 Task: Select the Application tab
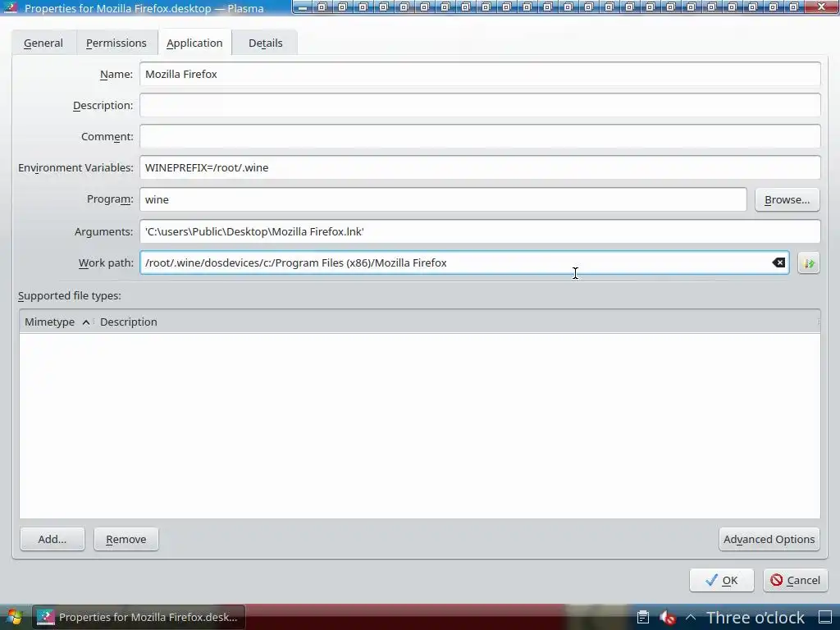click(x=194, y=43)
